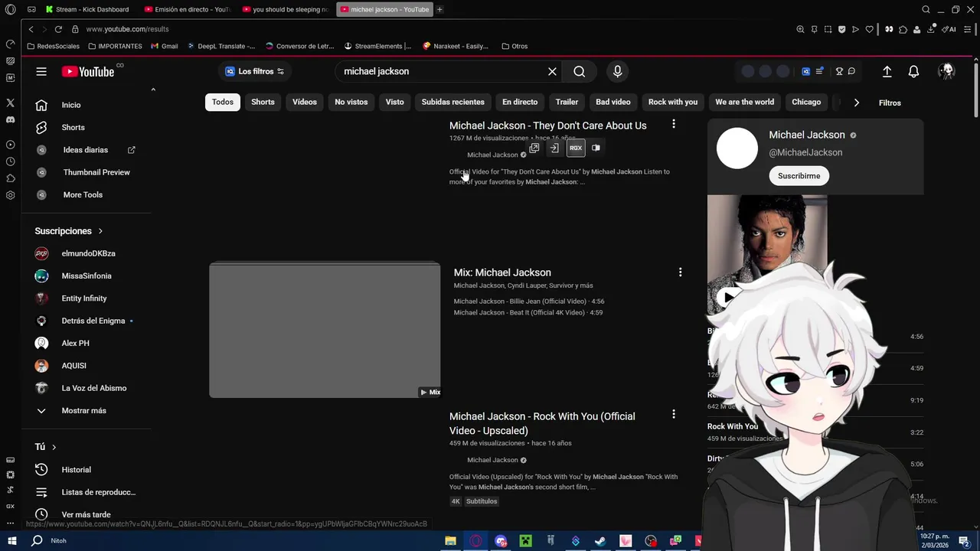The image size is (980, 551).
Task: Open the browser AI assistant button
Action: click(x=949, y=29)
